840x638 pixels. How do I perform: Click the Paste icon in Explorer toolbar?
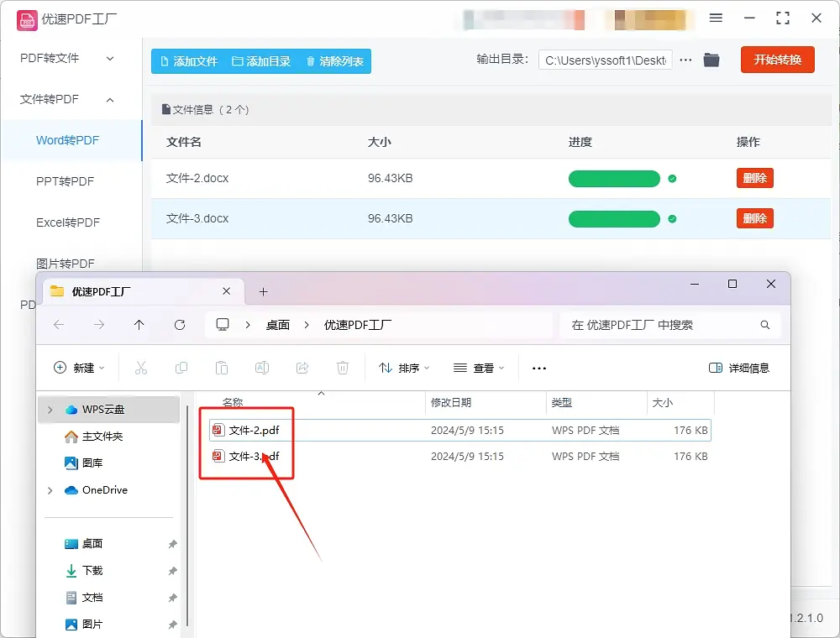221,369
